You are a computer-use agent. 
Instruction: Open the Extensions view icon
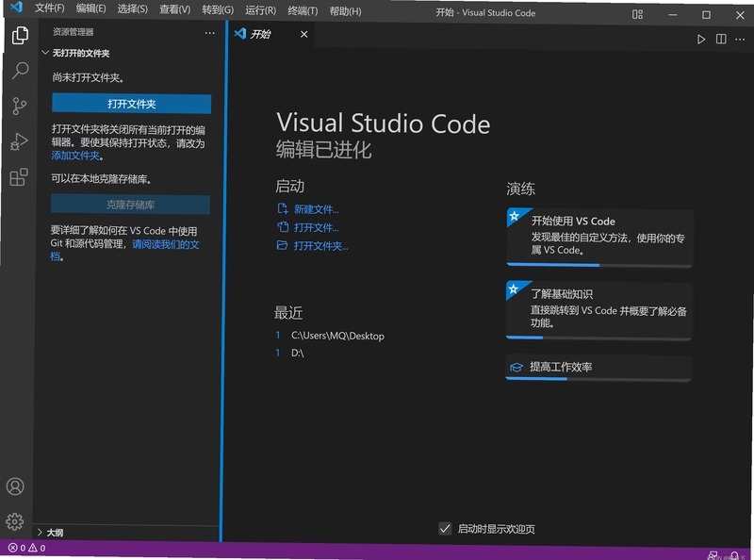(x=19, y=177)
